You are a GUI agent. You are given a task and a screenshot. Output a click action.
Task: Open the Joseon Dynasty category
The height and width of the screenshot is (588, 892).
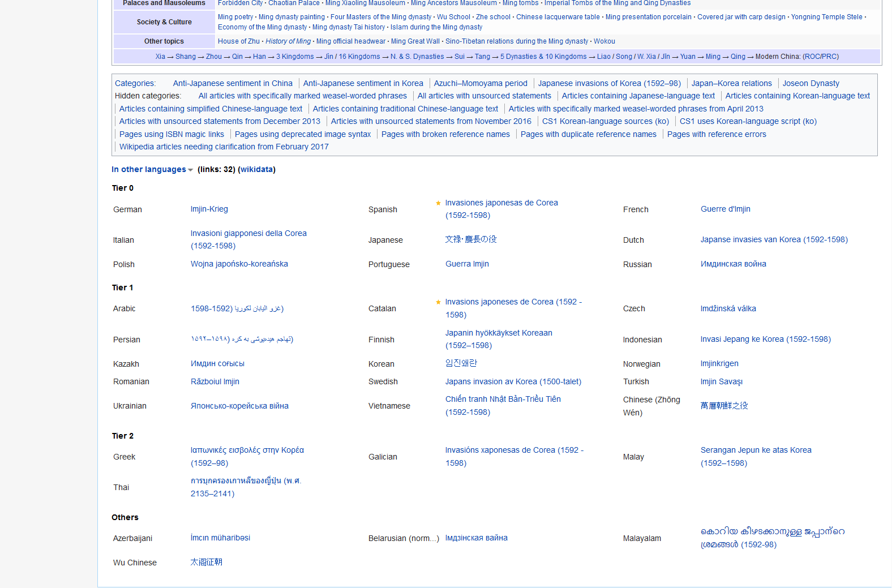point(811,83)
